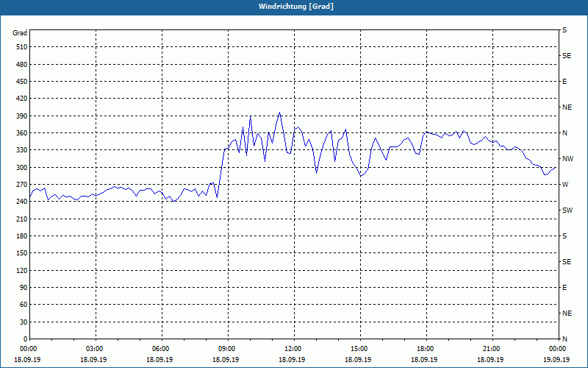
Task: Pick the 18.09.19 date under 21:00
Action: pyautogui.click(x=490, y=360)
